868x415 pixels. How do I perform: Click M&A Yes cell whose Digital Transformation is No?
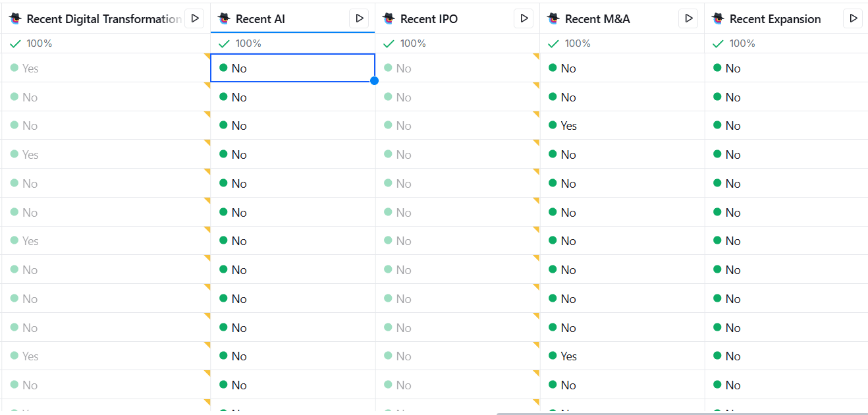click(x=622, y=125)
